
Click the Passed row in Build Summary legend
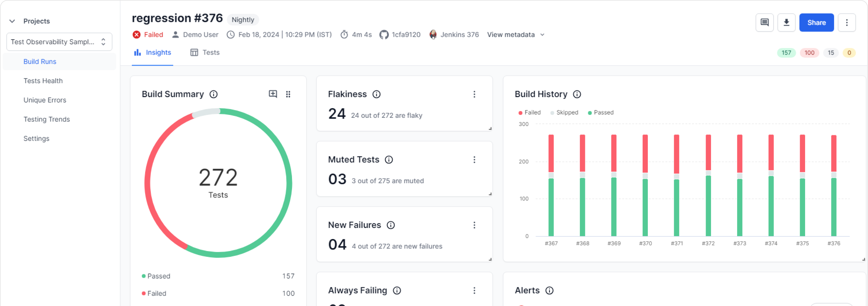click(218, 276)
